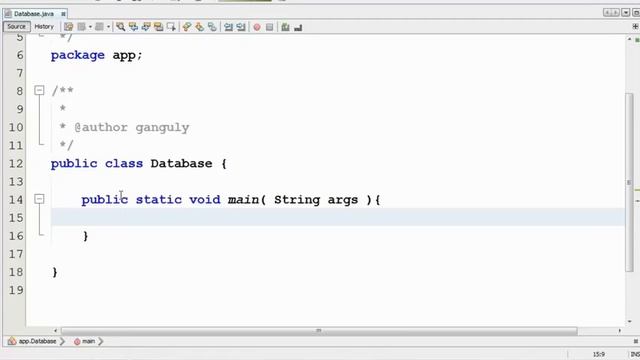This screenshot has height=360, width=640.
Task: Click the Shift Line Right icon
Action: click(x=241, y=27)
